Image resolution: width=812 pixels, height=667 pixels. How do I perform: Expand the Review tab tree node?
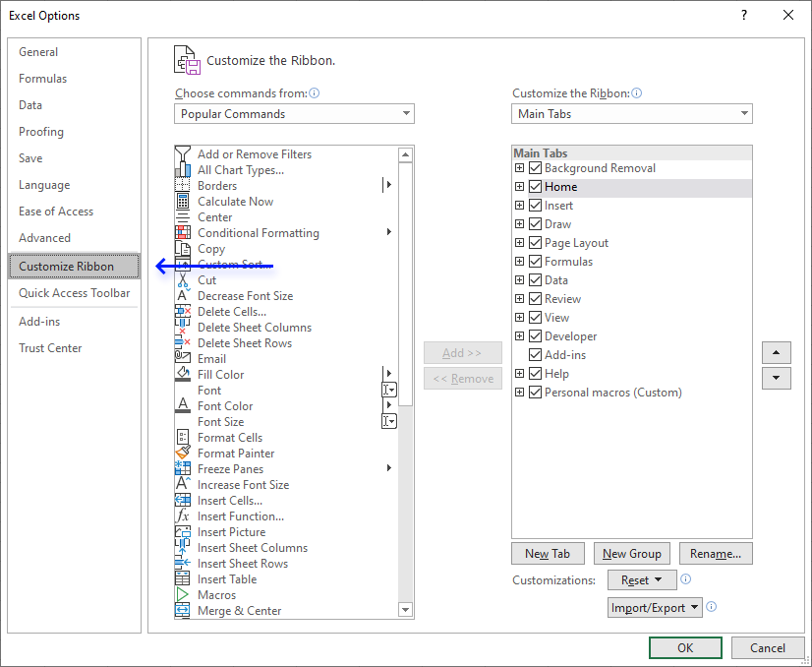pos(519,298)
